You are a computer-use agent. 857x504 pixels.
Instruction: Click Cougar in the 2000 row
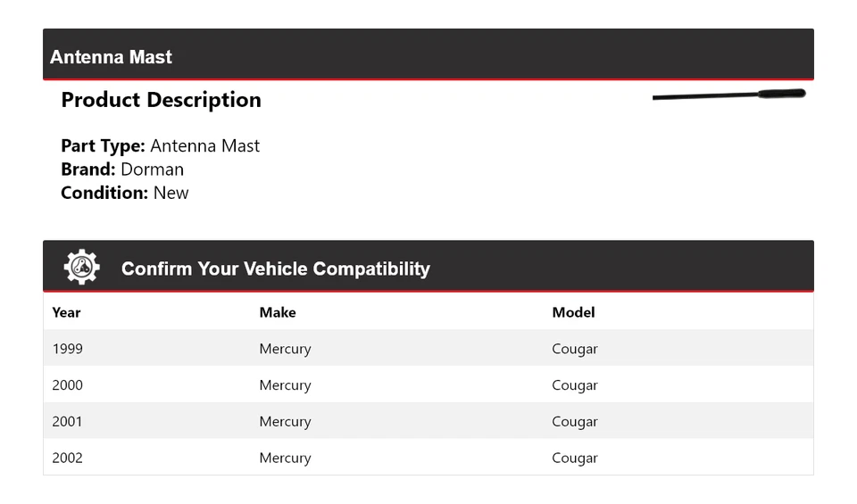575,385
